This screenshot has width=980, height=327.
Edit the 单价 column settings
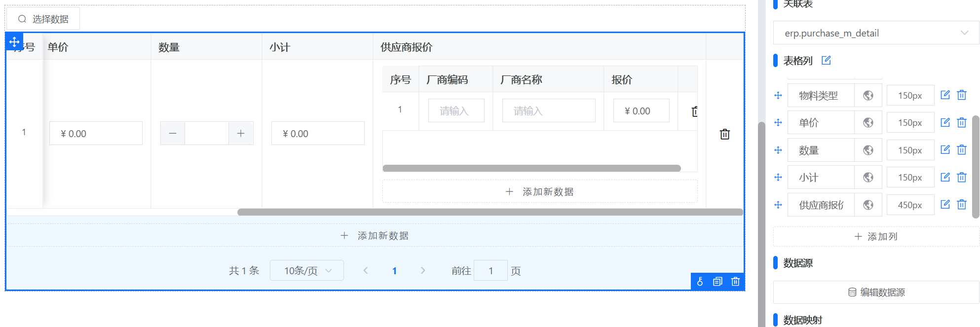point(945,122)
